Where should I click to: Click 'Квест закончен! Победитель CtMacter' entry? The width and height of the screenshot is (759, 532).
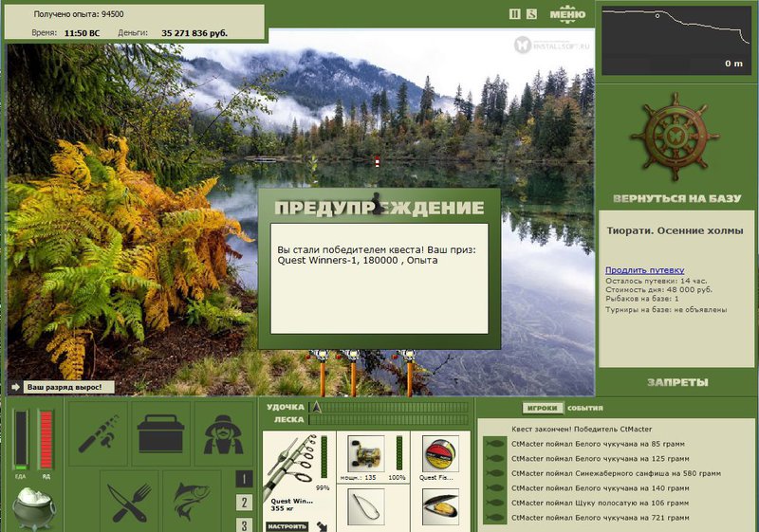[x=582, y=429]
